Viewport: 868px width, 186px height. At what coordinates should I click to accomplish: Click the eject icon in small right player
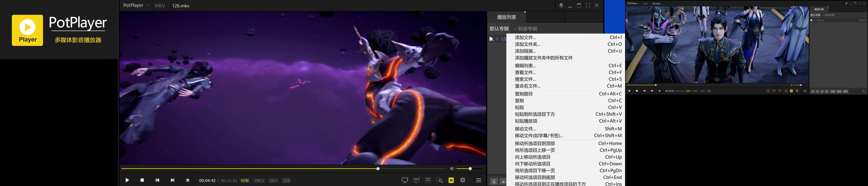click(x=660, y=91)
